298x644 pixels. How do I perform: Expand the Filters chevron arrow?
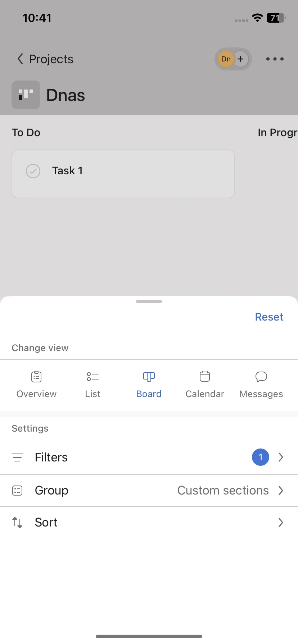click(281, 457)
